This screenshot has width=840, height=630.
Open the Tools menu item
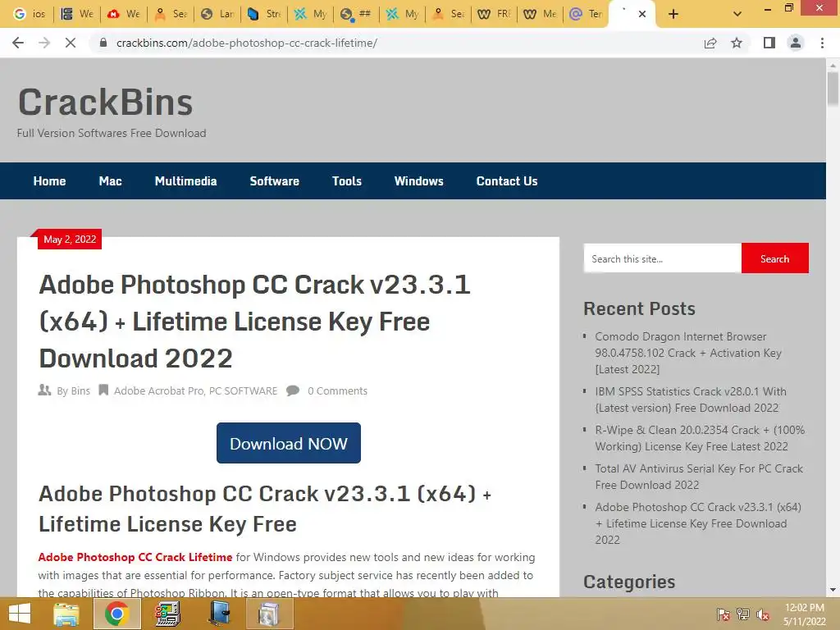347,181
